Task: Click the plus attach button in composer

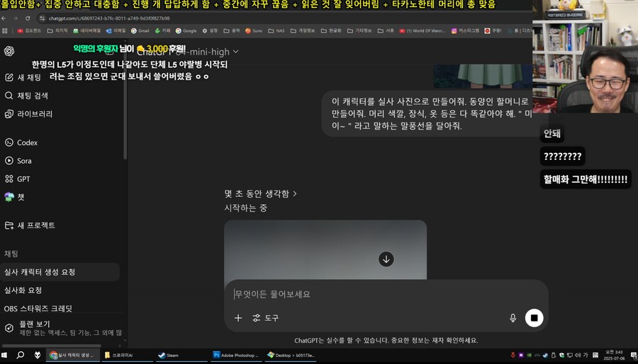Action: coord(238,318)
